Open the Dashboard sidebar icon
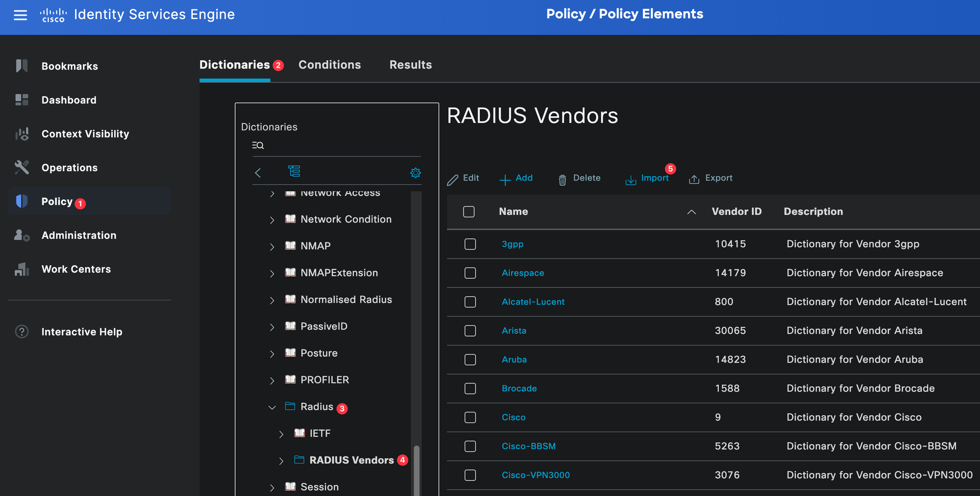This screenshot has width=980, height=496. coord(22,100)
